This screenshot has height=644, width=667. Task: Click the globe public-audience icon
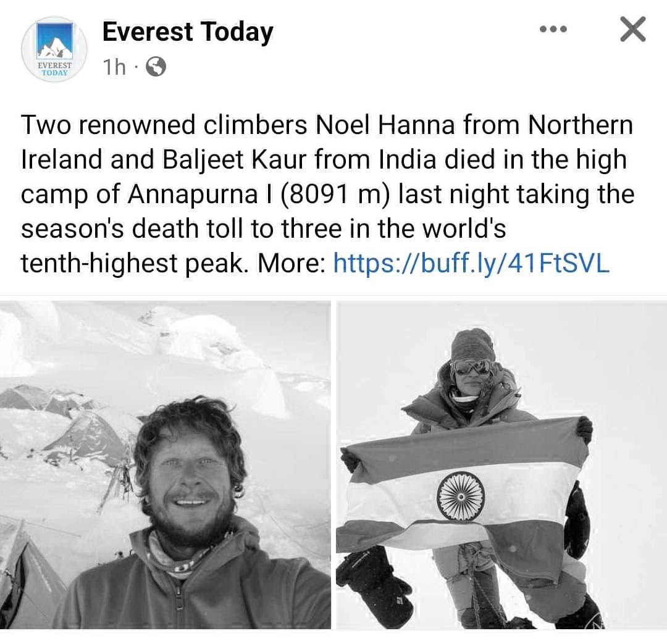pos(156,67)
